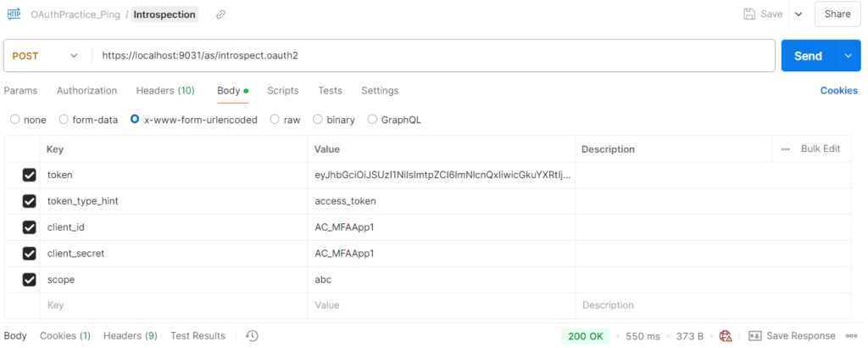Click the Save disk icon
Viewport: 868px width, 348px height.
[x=749, y=14]
